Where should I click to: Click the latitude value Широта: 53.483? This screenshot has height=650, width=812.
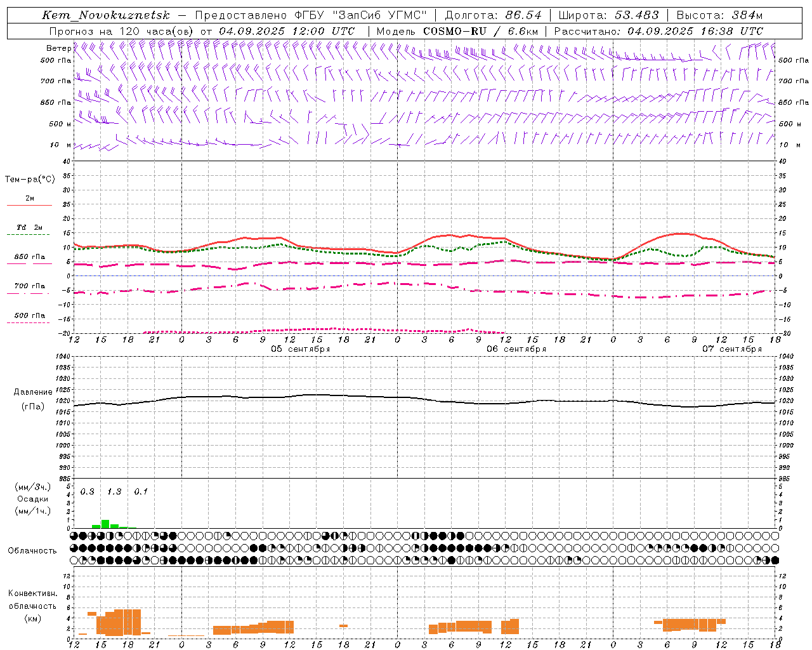pyautogui.click(x=608, y=15)
